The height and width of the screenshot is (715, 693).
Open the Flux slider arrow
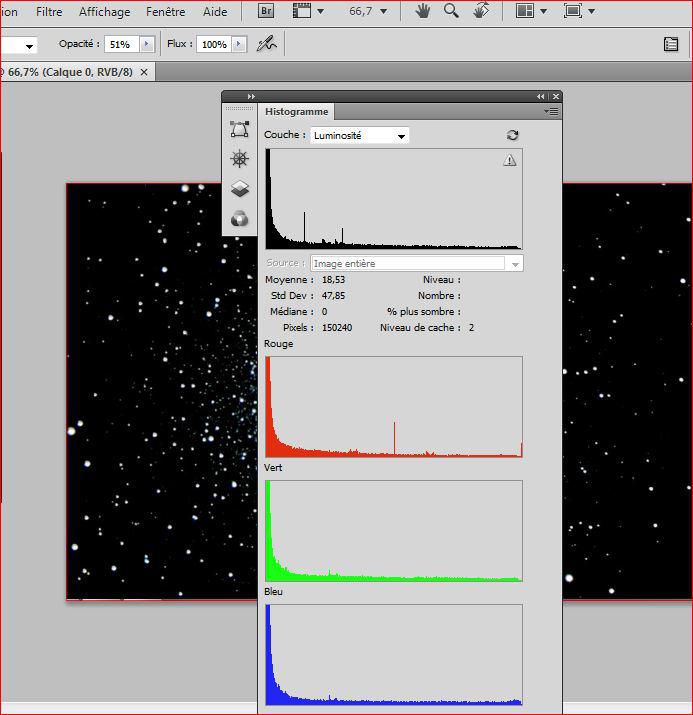(238, 44)
